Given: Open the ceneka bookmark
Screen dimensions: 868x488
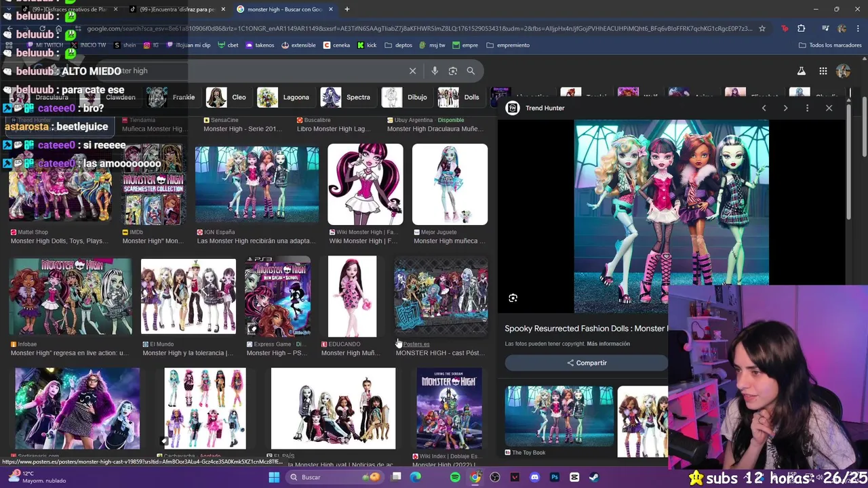Looking at the screenshot, I should tap(337, 45).
